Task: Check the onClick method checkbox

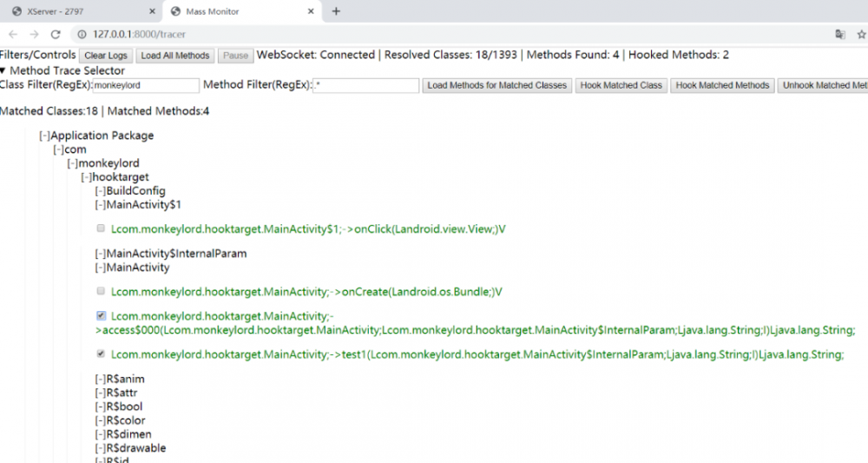Action: coord(101,228)
